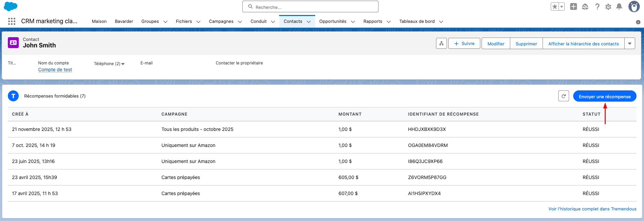Click the Salesforce cloud logo
Image resolution: width=644 pixels, height=221 pixels.
point(11,6)
